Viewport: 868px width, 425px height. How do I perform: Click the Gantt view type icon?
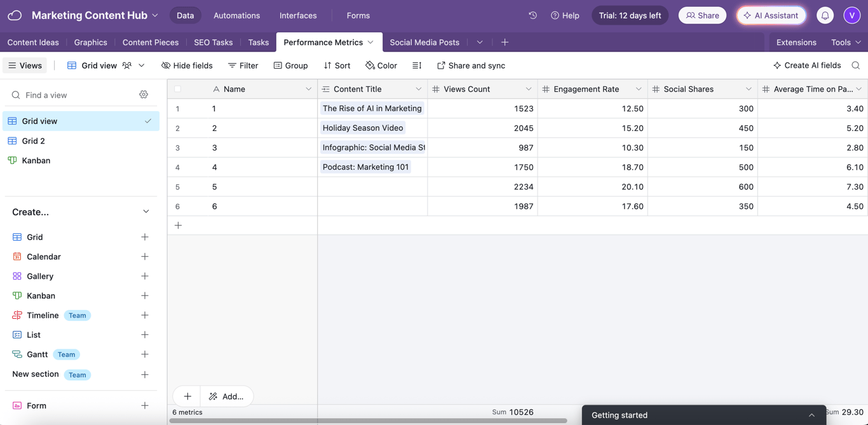coord(17,354)
